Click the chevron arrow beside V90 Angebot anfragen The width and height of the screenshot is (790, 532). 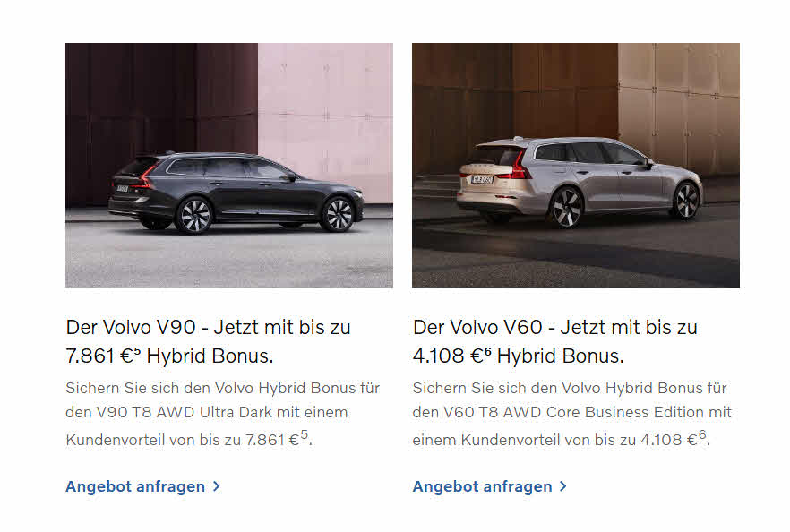pyautogui.click(x=216, y=486)
